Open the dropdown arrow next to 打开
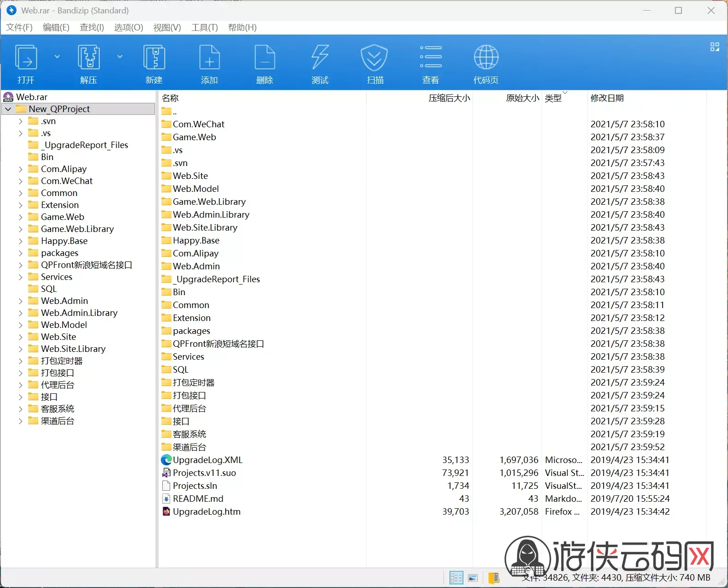Viewport: 728px width, 588px height. (57, 56)
